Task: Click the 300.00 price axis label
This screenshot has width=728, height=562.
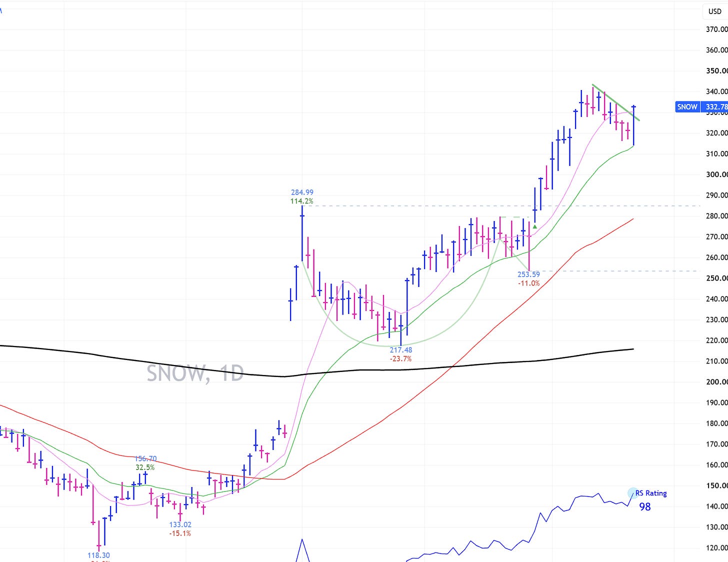Action: (716, 174)
